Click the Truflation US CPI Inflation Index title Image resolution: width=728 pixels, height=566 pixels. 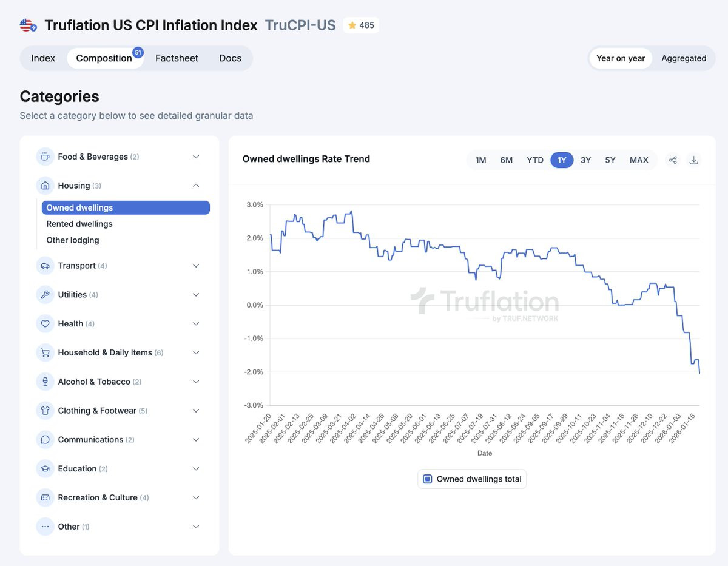(x=151, y=25)
